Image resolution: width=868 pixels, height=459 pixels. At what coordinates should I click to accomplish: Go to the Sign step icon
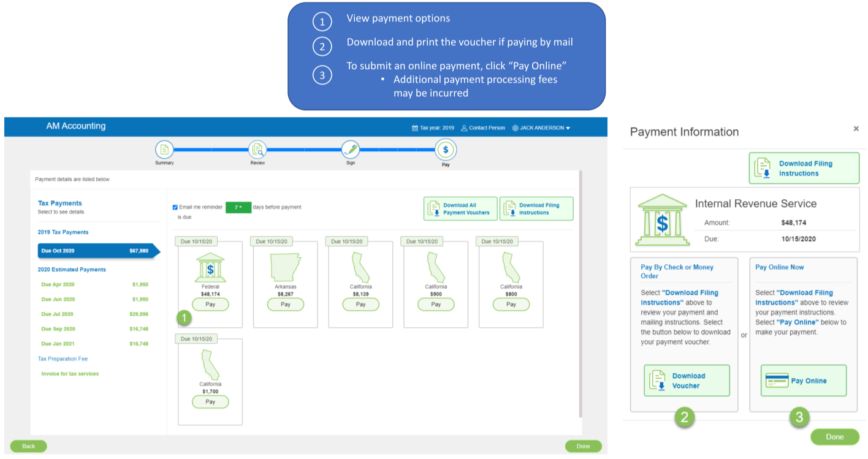click(x=351, y=150)
